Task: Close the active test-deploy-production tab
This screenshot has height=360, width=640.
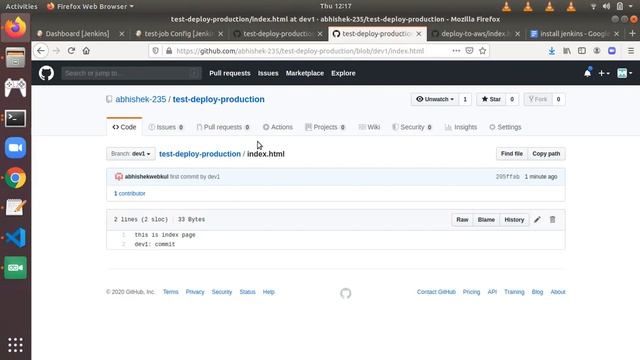Action: pos(419,34)
